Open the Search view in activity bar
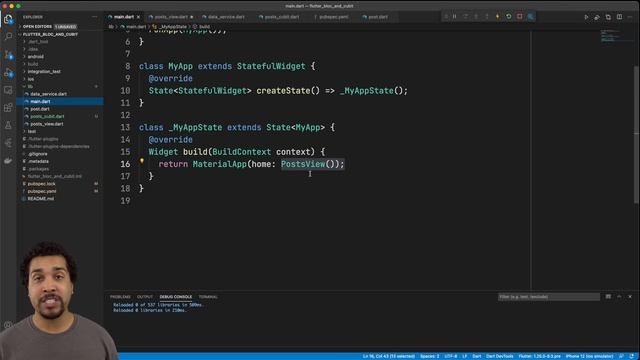Viewport: 640px width, 360px height. pyautogui.click(x=8, y=36)
